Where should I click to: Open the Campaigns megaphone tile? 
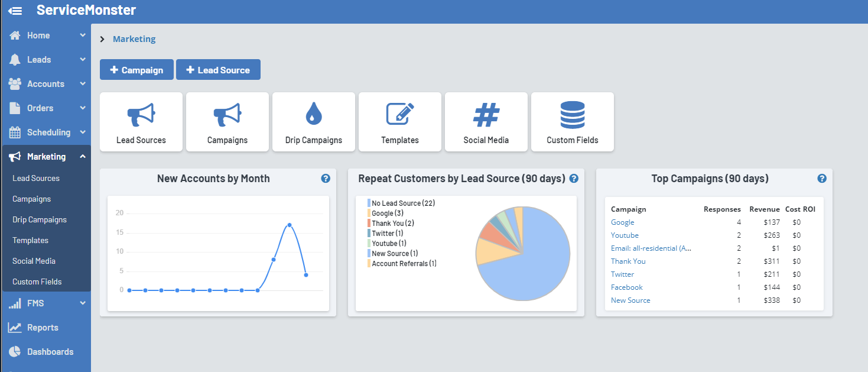click(227, 122)
